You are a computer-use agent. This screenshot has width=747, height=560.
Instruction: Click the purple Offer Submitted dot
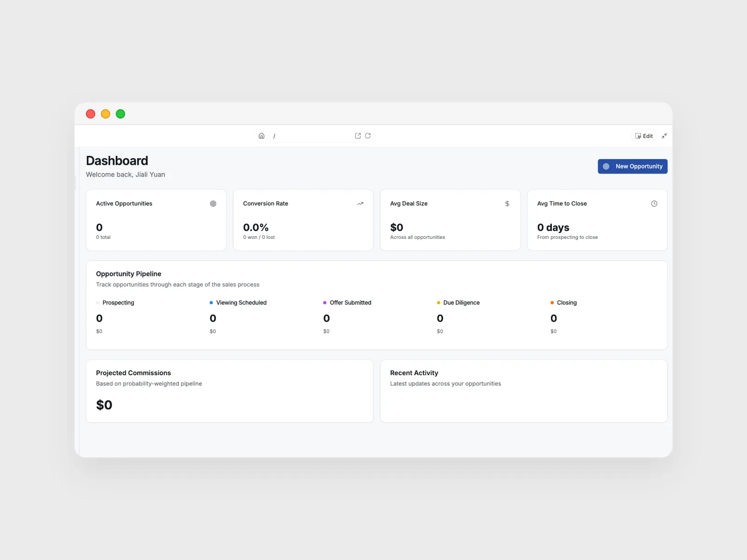325,302
